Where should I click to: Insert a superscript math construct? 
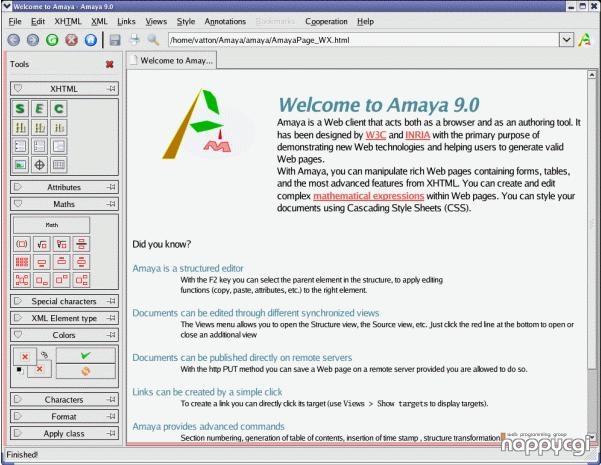62,280
